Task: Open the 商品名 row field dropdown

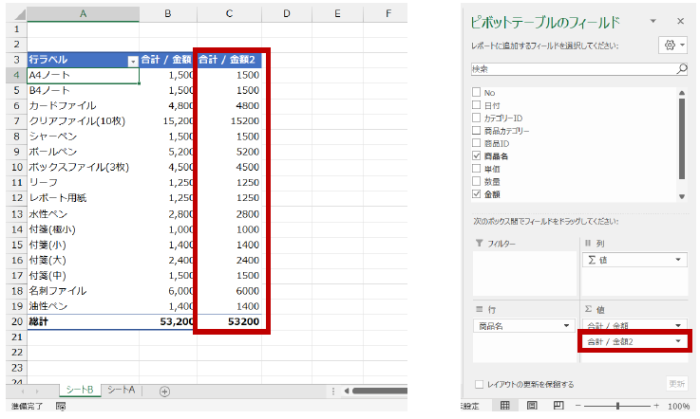Action: [568, 326]
